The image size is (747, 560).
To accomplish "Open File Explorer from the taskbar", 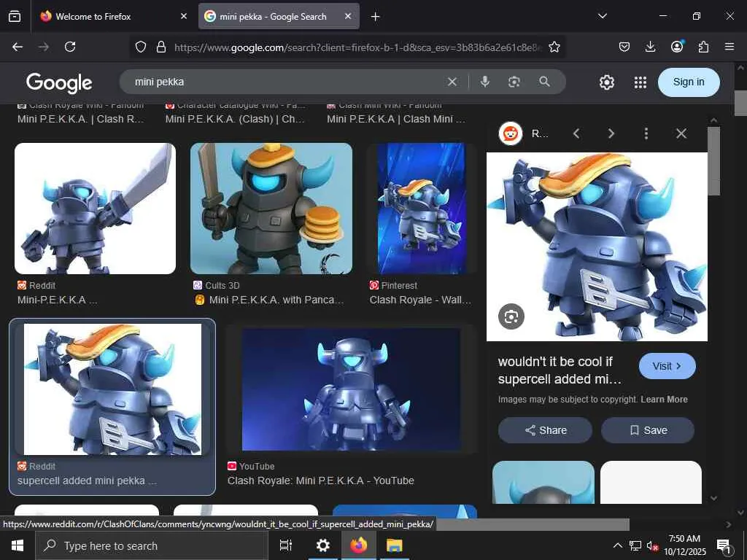I will pos(395,545).
